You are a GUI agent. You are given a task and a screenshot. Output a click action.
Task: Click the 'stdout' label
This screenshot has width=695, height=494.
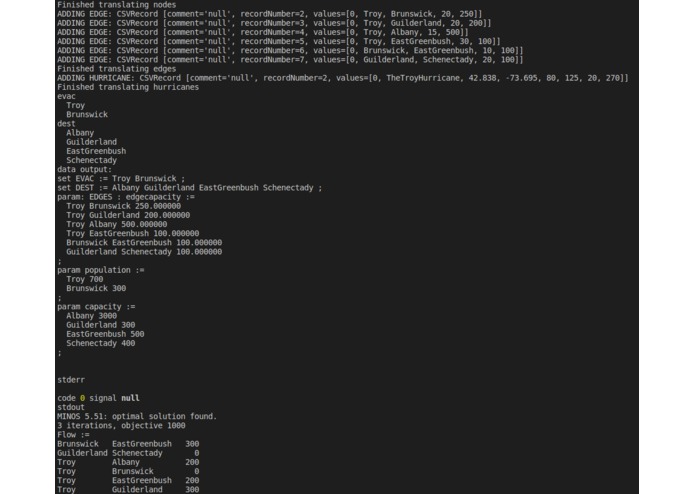(71, 407)
